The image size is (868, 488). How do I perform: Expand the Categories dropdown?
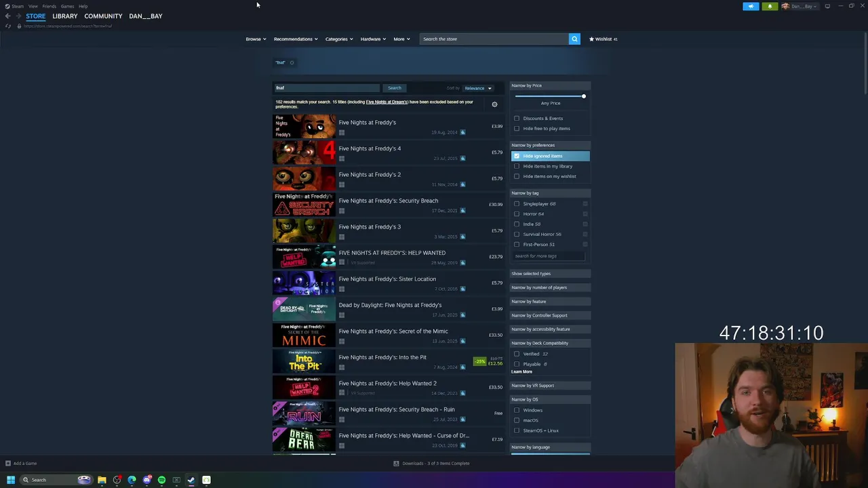click(x=339, y=39)
